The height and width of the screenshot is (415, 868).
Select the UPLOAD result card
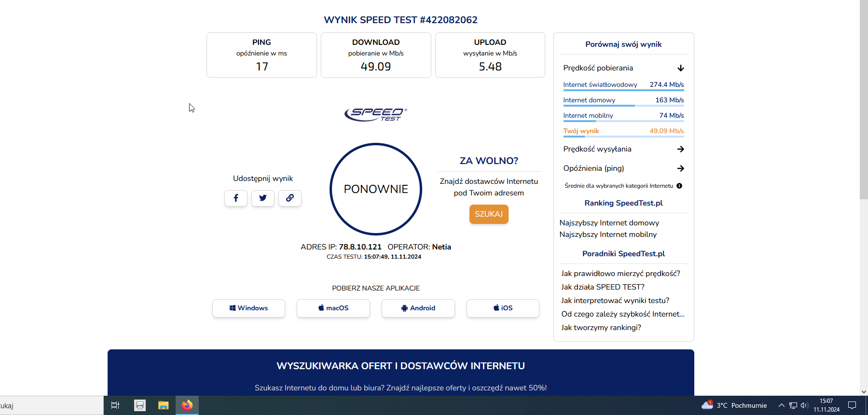pyautogui.click(x=490, y=55)
